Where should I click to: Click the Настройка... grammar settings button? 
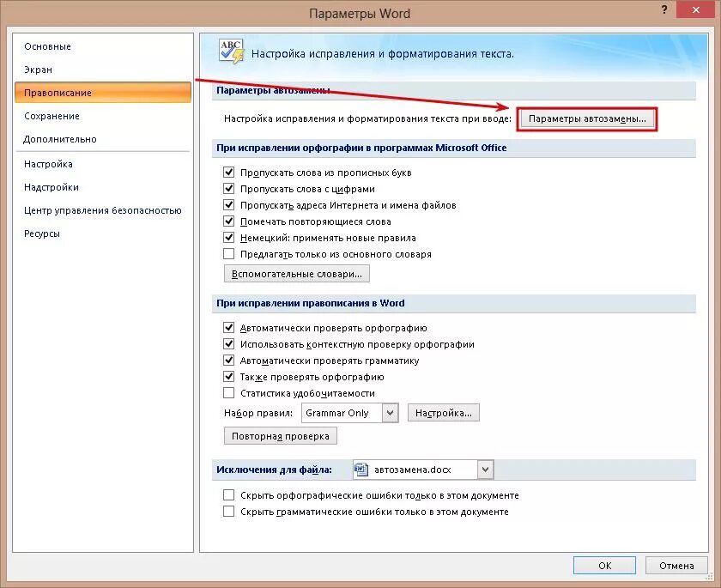pyautogui.click(x=443, y=413)
